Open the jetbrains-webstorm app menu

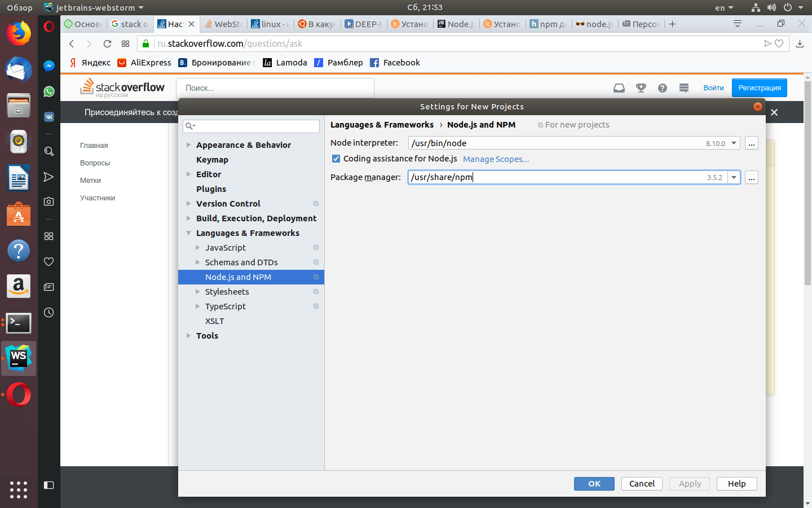point(94,7)
